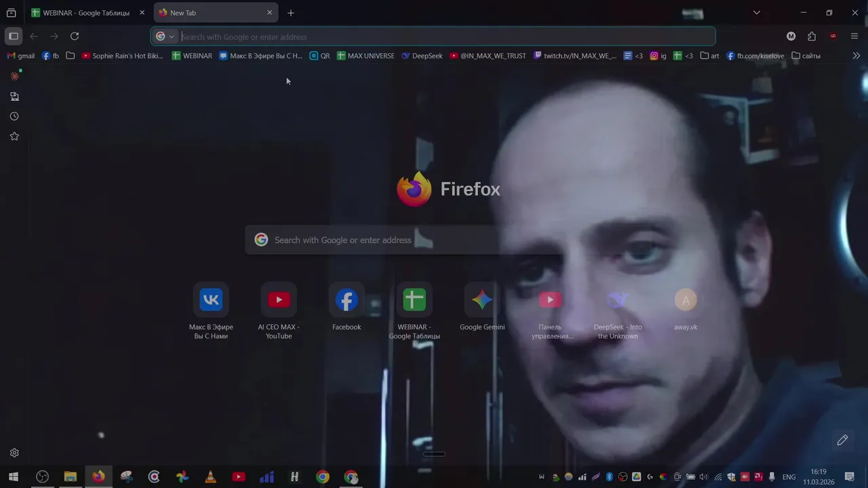Open the Google Gemini shortcut tile

pyautogui.click(x=482, y=300)
